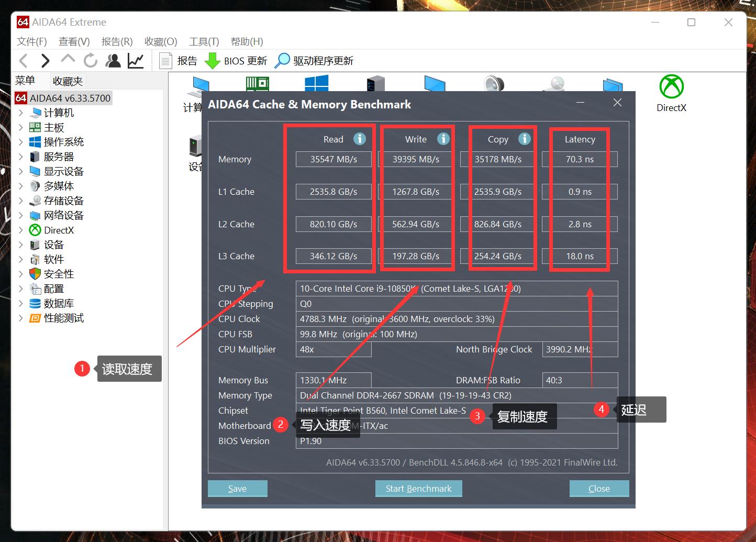Click the user/contact icon in the toolbar
The image size is (756, 542).
(113, 60)
